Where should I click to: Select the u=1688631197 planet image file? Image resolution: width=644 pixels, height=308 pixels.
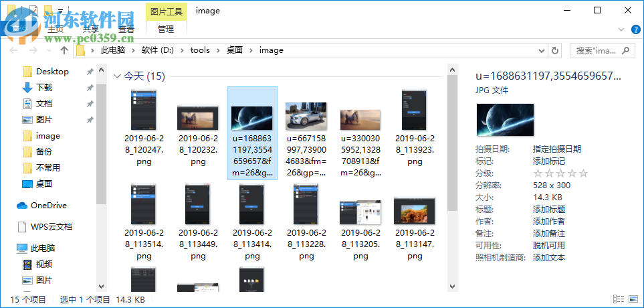(x=252, y=134)
